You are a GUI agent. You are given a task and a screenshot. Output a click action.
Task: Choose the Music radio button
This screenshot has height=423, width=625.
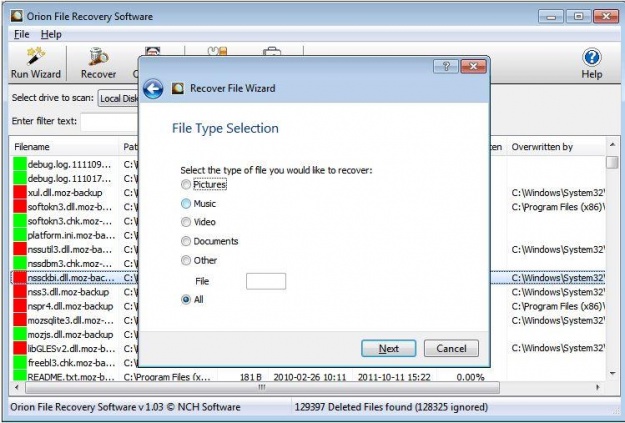click(x=186, y=203)
